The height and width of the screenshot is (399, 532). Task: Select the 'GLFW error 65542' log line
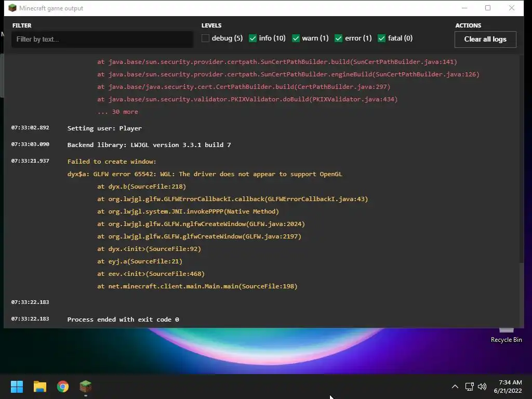click(205, 174)
